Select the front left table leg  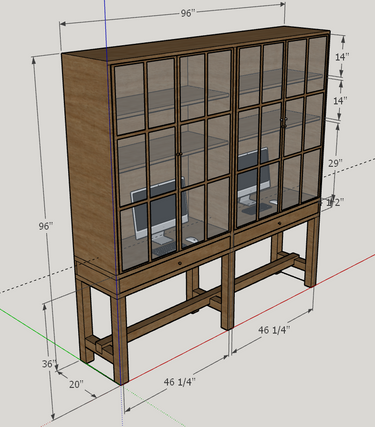tap(120, 339)
